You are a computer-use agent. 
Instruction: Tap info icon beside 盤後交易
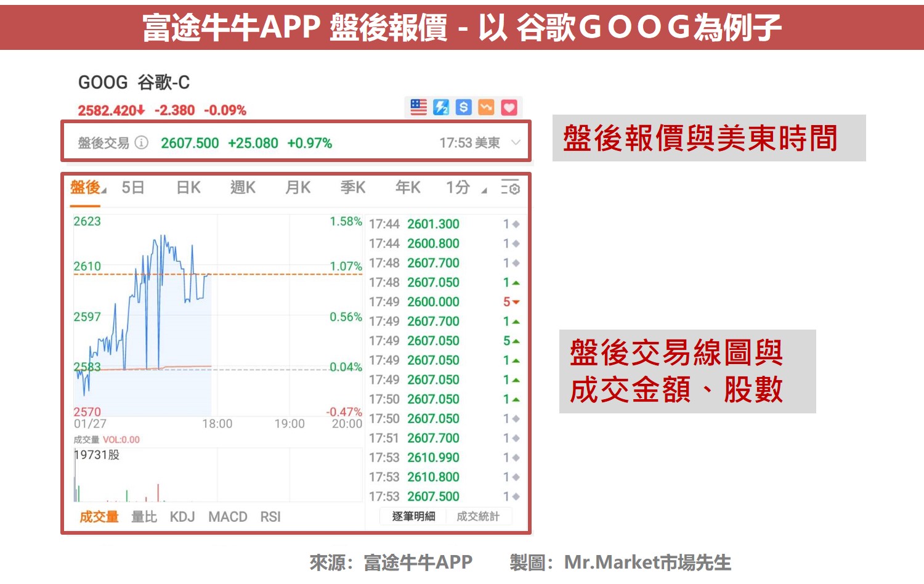click(x=142, y=143)
